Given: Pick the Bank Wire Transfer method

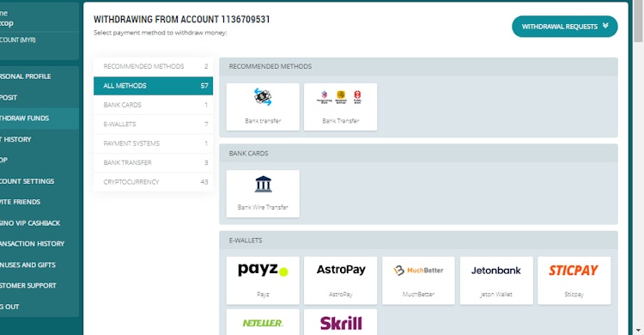Looking at the screenshot, I should point(263,193).
